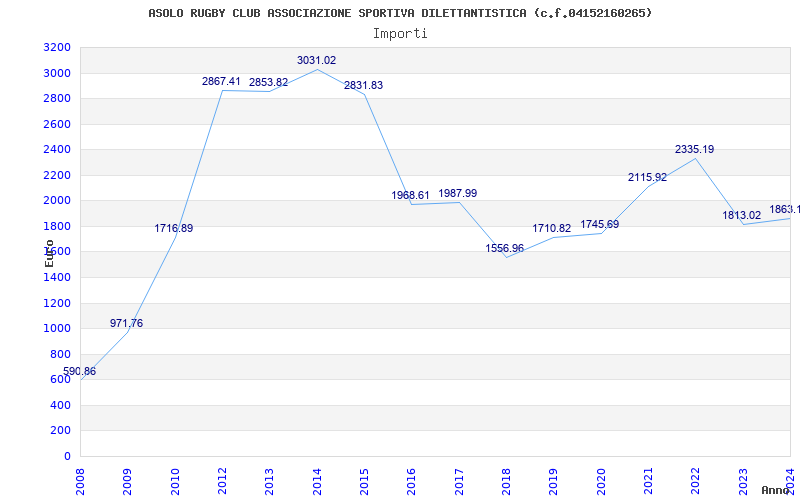Screen dimensions: 800x500
Task: Click the year 2013 axis label
Action: [x=269, y=482]
